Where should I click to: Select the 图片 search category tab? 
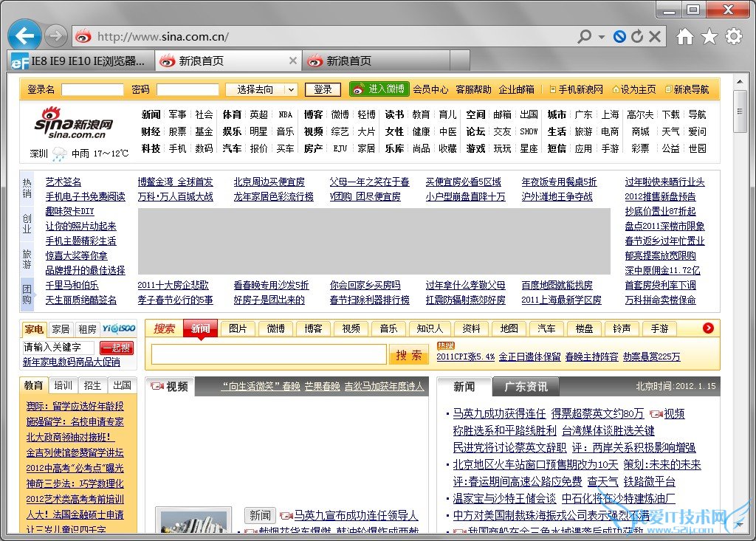point(238,328)
